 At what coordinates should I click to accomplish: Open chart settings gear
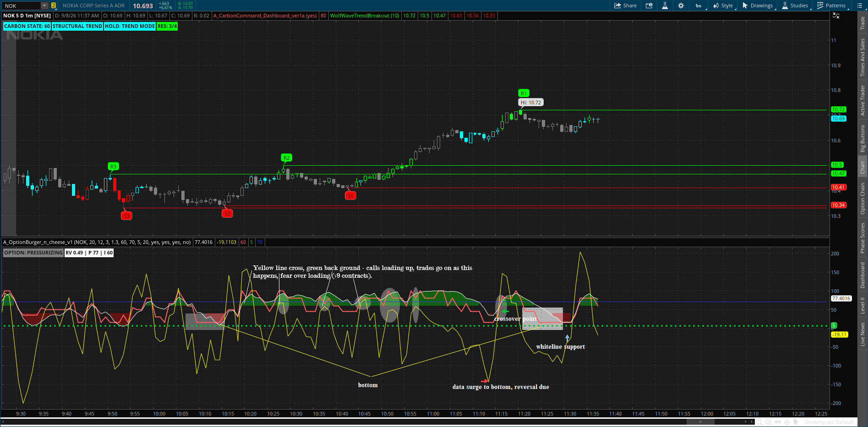click(x=681, y=5)
